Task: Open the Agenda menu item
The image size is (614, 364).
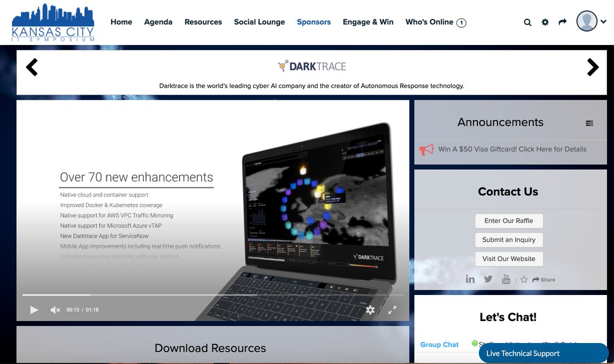Action: click(x=158, y=22)
